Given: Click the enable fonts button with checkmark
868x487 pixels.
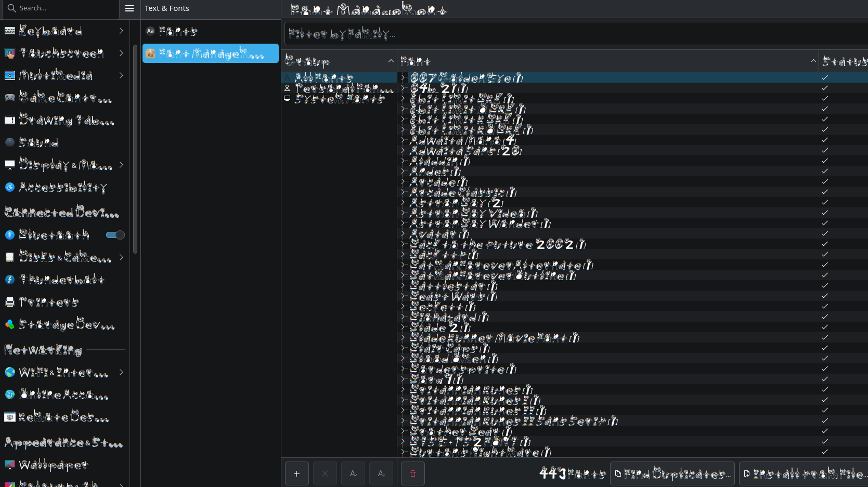Looking at the screenshot, I should tap(353, 473).
